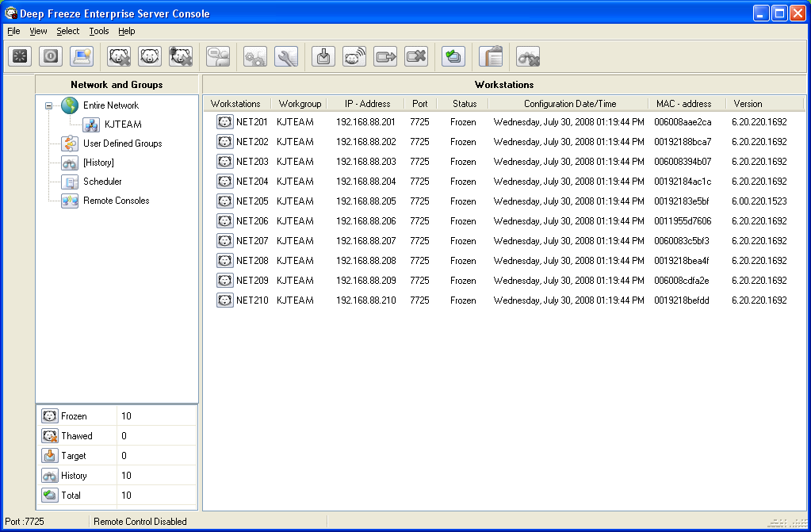Sort by the Port column header
The height and width of the screenshot is (532, 811).
[x=420, y=104]
